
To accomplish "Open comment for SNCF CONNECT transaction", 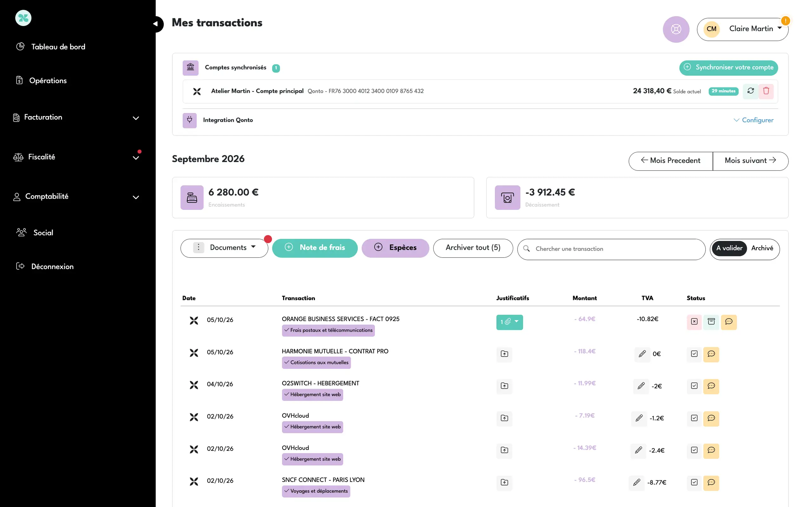I will pos(711,483).
